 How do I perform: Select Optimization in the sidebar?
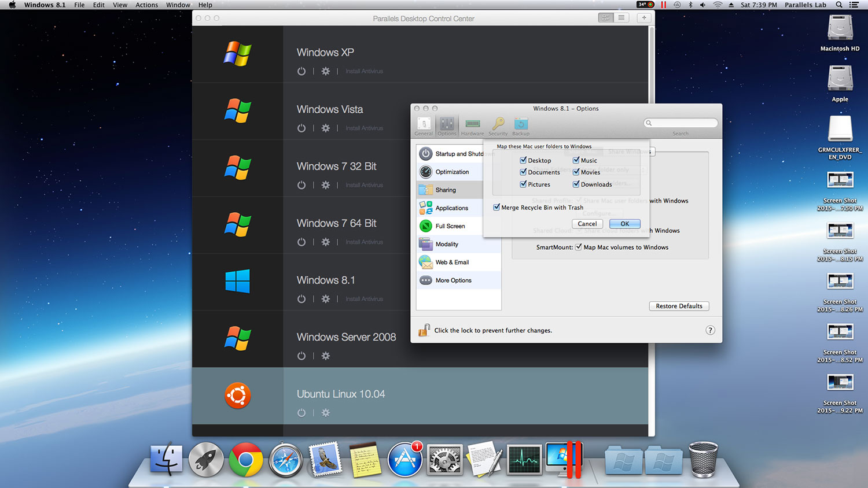(459, 172)
